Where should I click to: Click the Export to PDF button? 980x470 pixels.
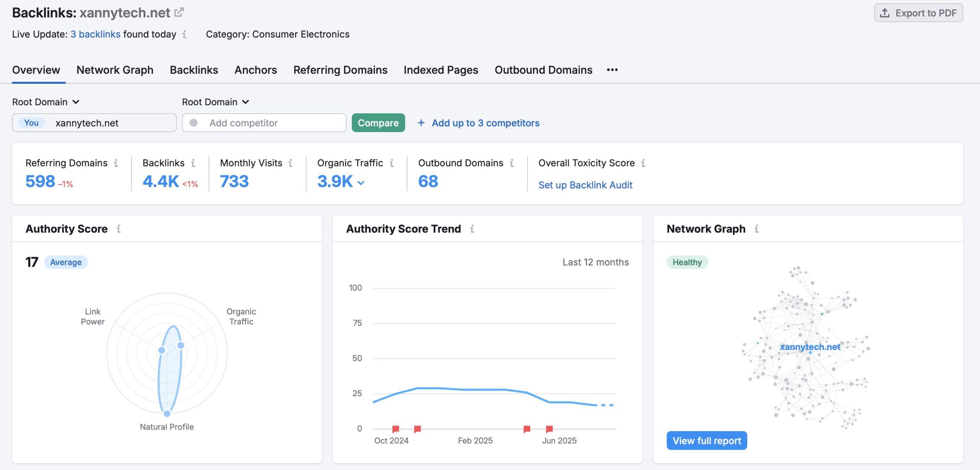[918, 13]
